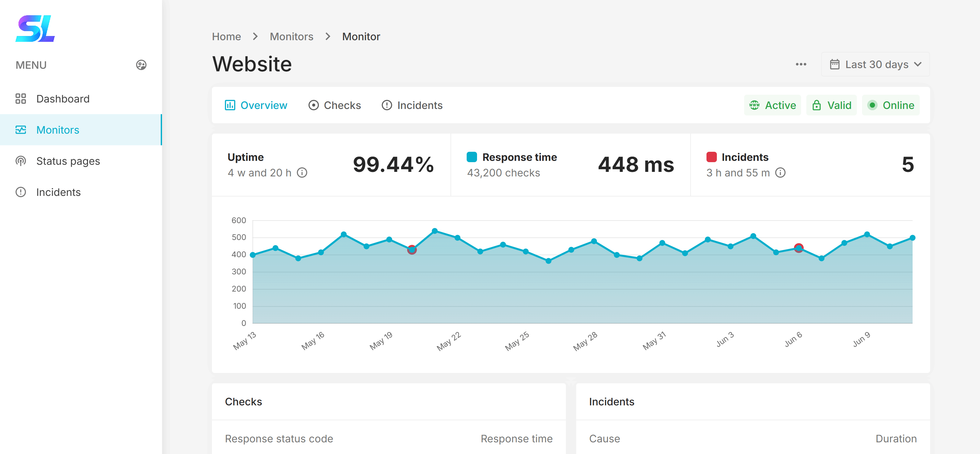Open the three-dots options menu
Viewport: 980px width, 454px height.
[x=801, y=64]
